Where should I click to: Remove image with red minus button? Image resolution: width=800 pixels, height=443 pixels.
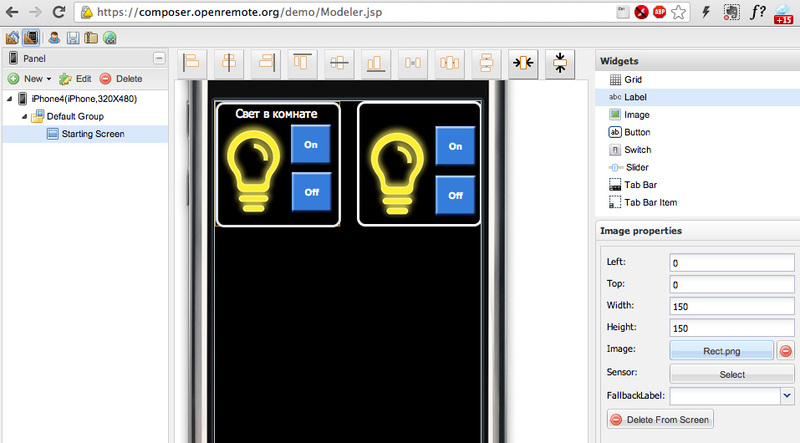click(x=786, y=351)
